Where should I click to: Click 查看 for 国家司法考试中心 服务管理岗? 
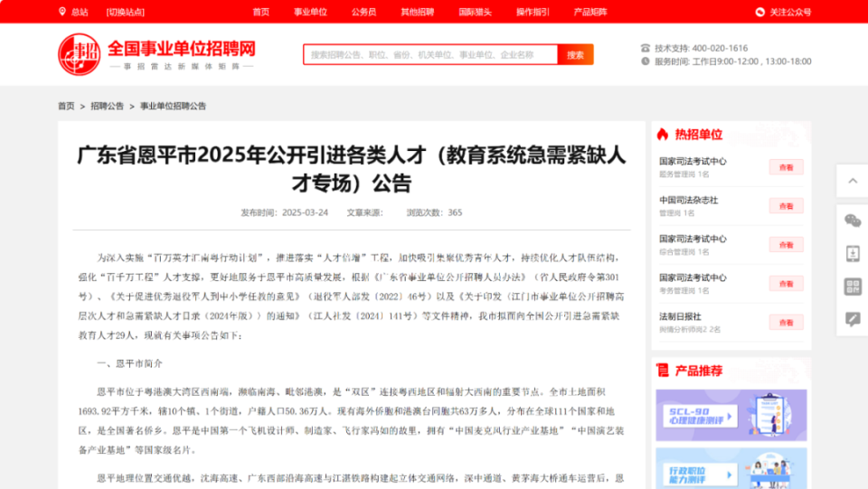click(x=786, y=167)
